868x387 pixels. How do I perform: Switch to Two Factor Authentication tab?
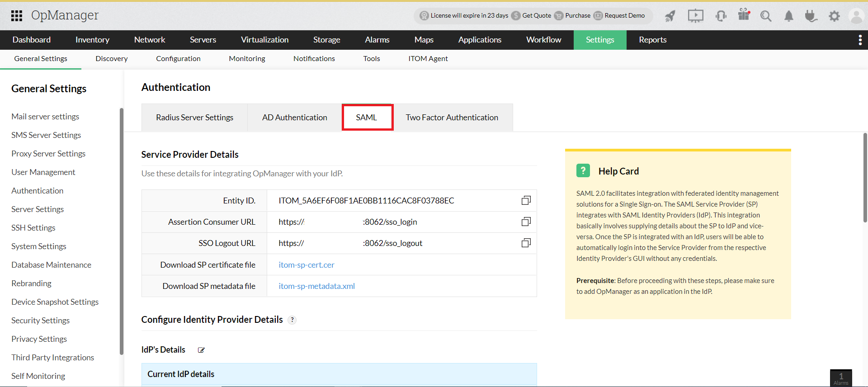tap(452, 118)
